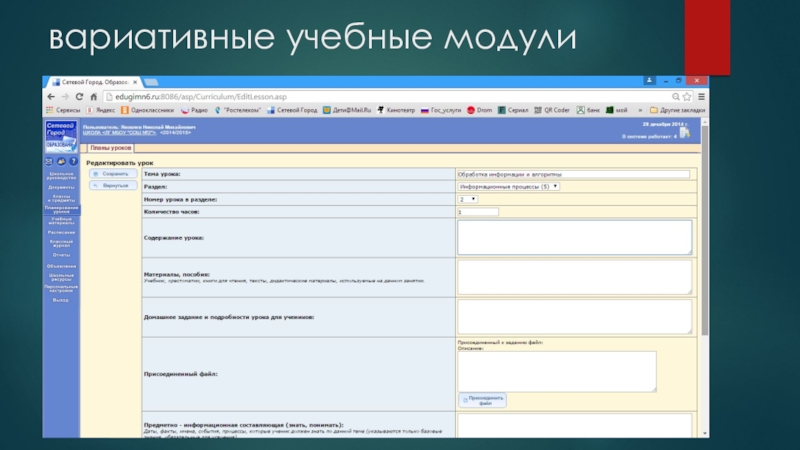Select the Сетевой Город. Образование browser tab

pos(93,82)
